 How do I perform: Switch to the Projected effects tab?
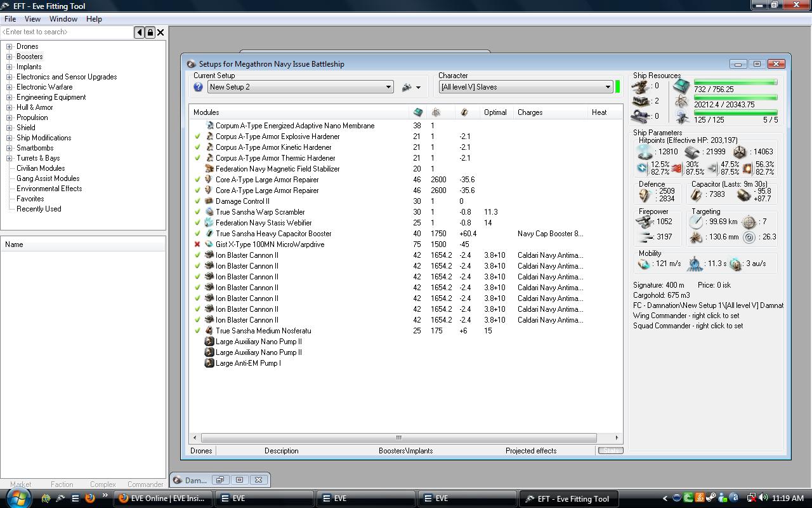pyautogui.click(x=531, y=451)
